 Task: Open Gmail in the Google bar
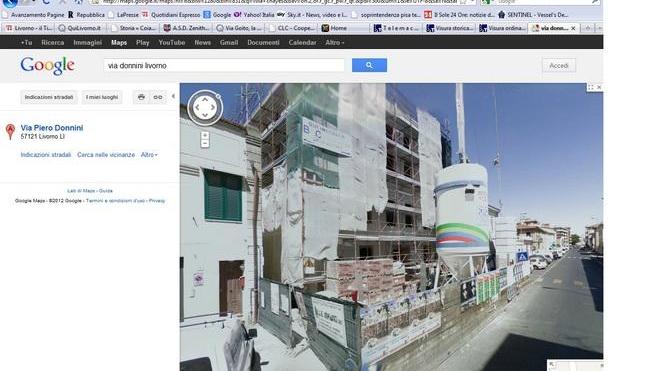click(229, 43)
